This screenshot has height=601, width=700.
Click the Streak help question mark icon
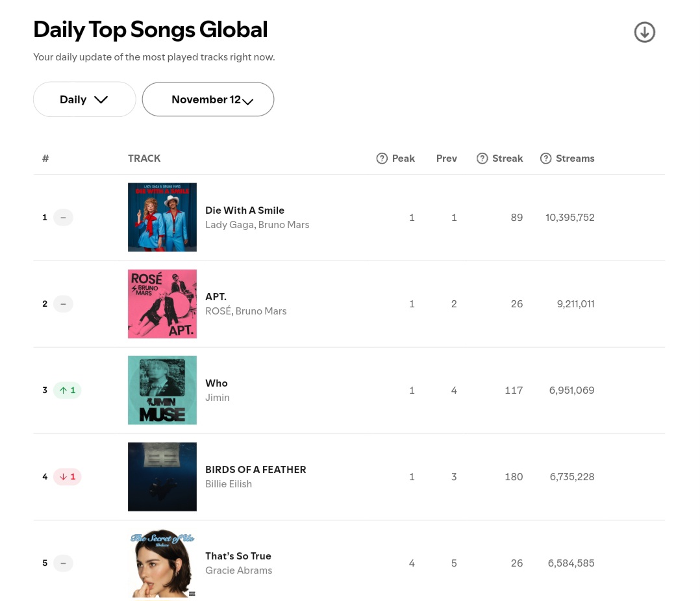pos(482,158)
